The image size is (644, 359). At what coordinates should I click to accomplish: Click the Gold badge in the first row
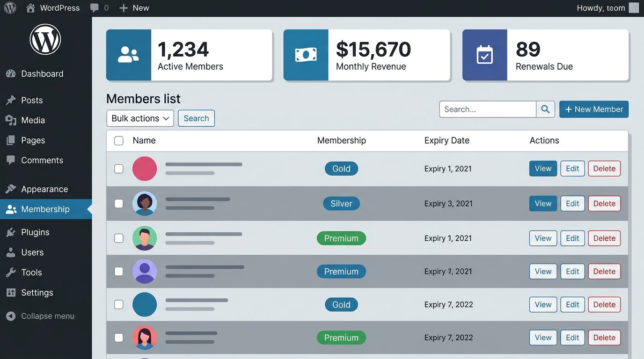[x=341, y=169]
